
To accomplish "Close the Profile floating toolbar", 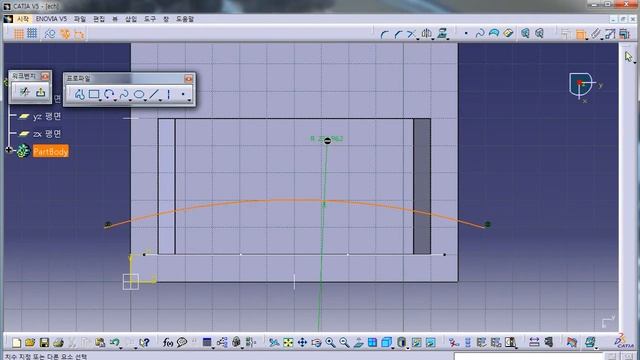I will 188,79.
